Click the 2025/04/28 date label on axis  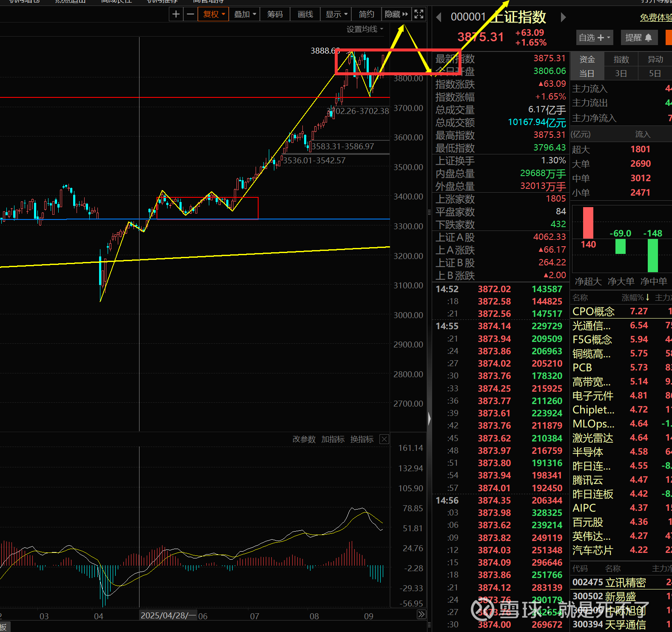click(168, 615)
